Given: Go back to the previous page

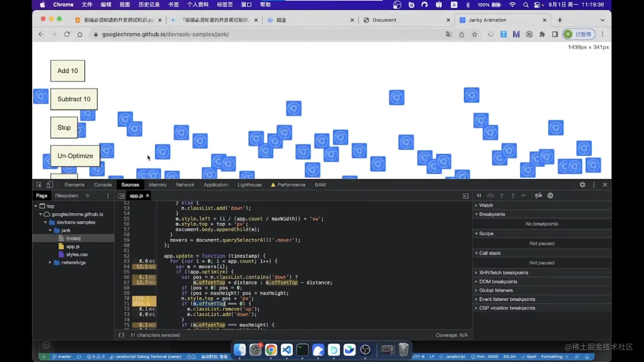Looking at the screenshot, I should (41, 34).
